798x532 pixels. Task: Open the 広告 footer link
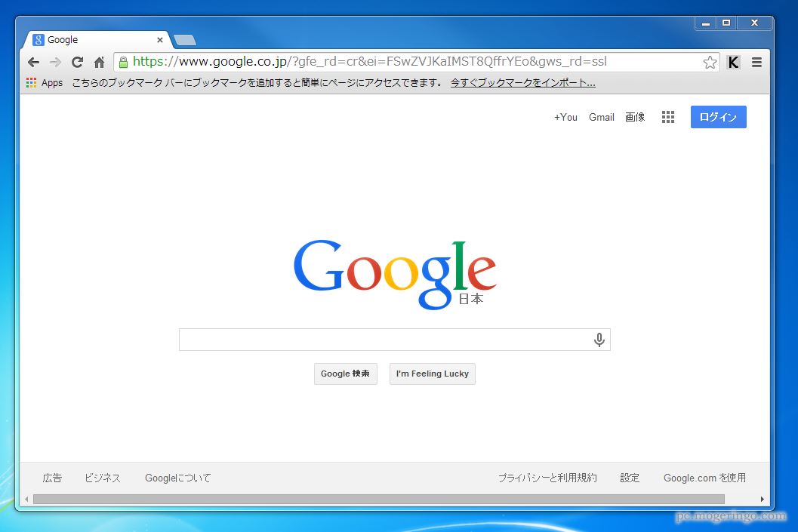click(x=52, y=478)
